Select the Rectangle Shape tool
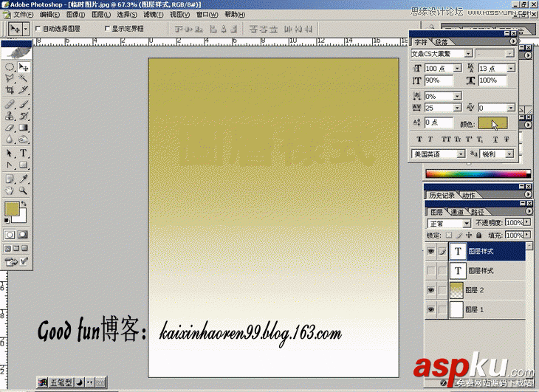 (24, 165)
